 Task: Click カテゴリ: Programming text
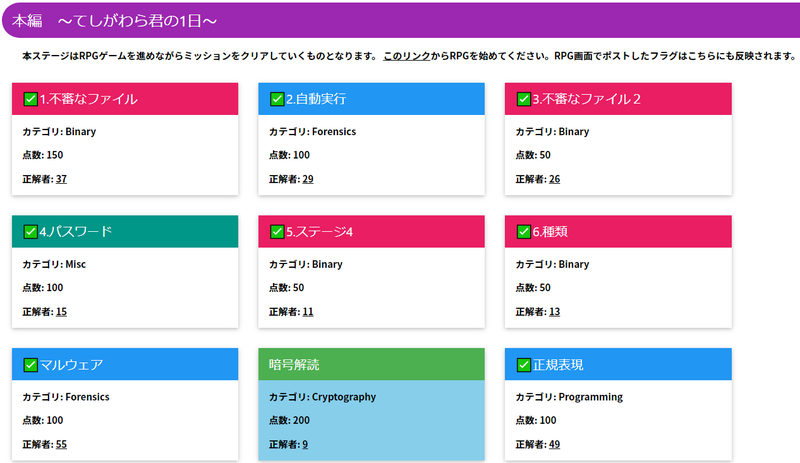pyautogui.click(x=569, y=397)
